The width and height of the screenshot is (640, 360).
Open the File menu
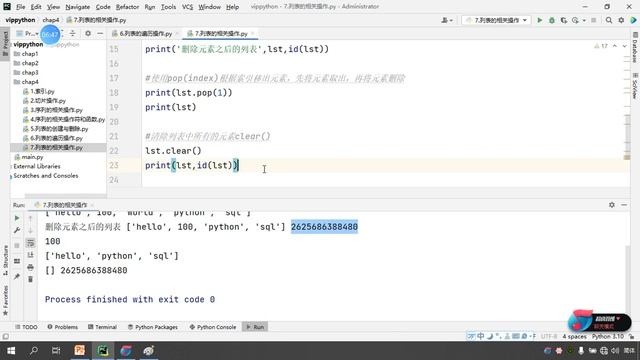(x=20, y=7)
